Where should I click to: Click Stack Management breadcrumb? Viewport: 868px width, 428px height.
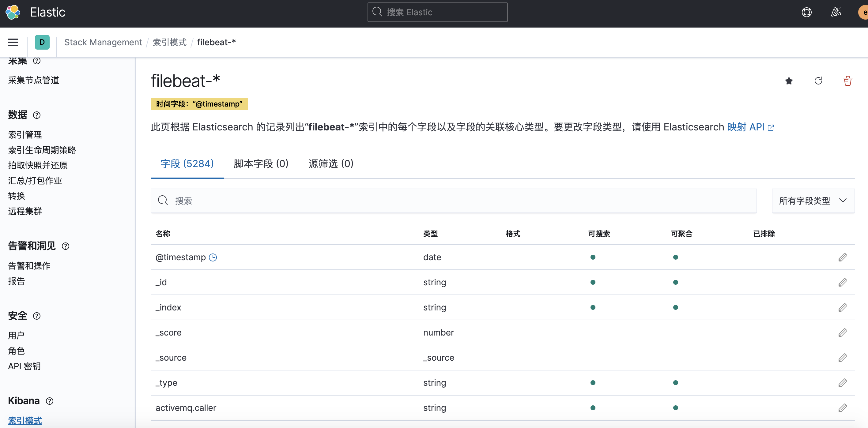point(103,43)
